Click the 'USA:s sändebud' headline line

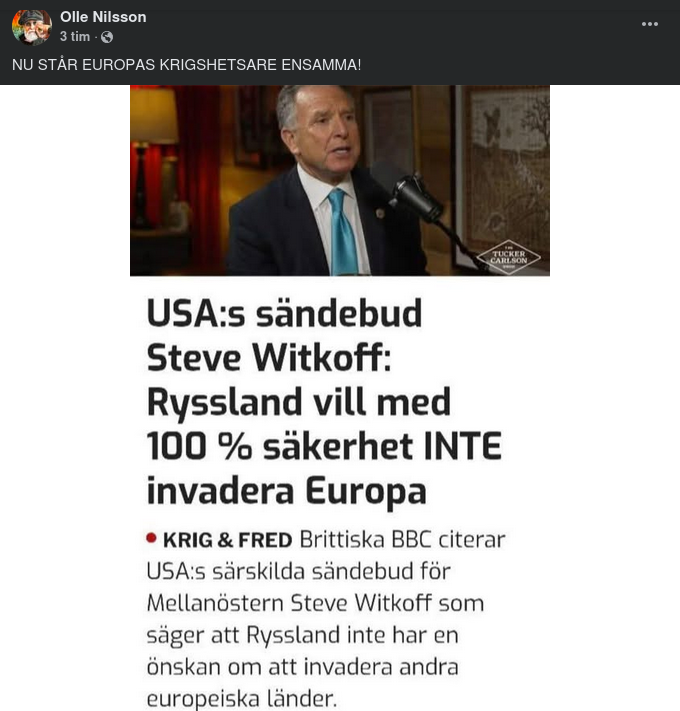(x=285, y=314)
